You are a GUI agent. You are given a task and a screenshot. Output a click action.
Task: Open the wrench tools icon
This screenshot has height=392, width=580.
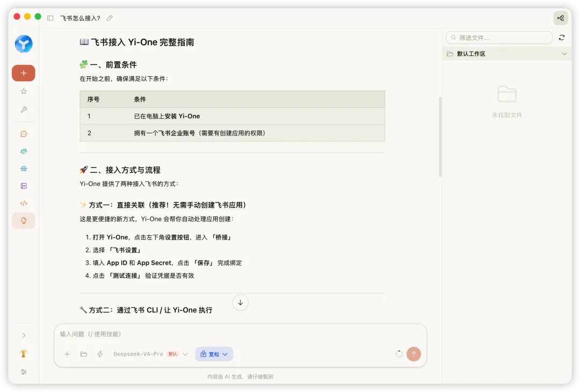24,110
